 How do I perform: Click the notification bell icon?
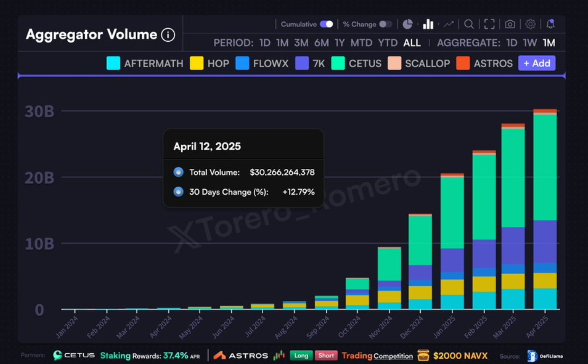[x=550, y=24]
